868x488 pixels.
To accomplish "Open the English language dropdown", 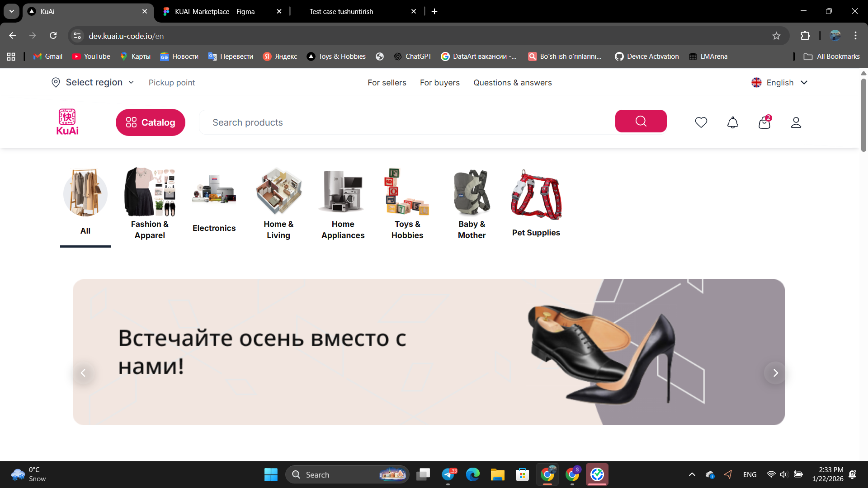I will 780,82.
